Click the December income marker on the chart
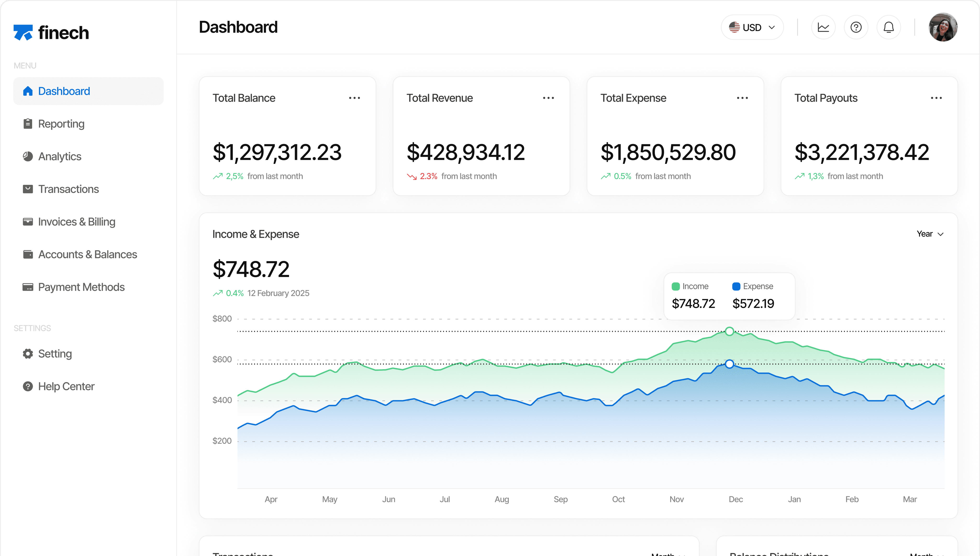 [729, 331]
